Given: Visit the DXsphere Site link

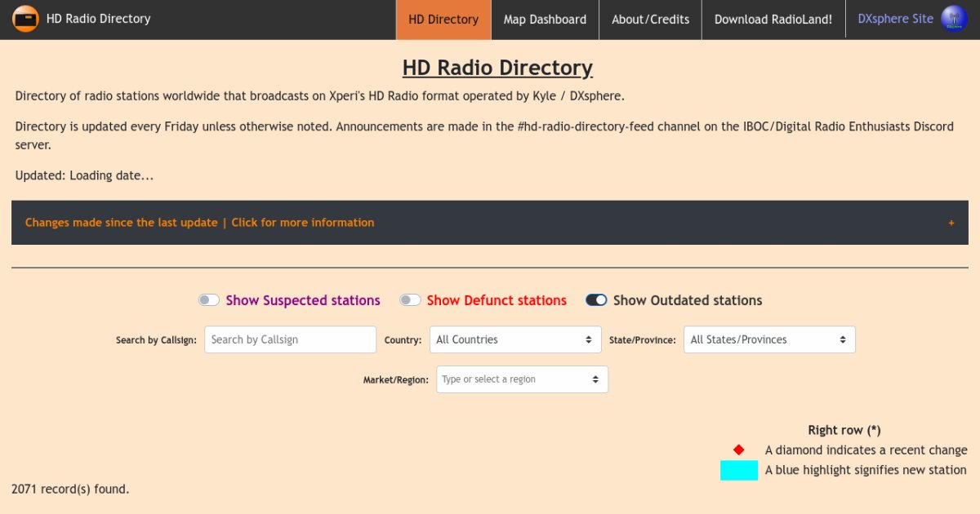Looking at the screenshot, I should click(x=895, y=19).
